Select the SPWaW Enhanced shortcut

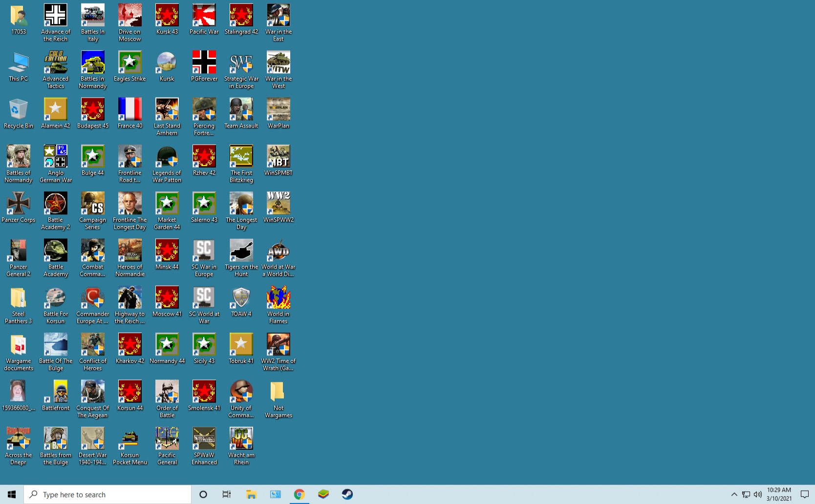click(x=204, y=439)
